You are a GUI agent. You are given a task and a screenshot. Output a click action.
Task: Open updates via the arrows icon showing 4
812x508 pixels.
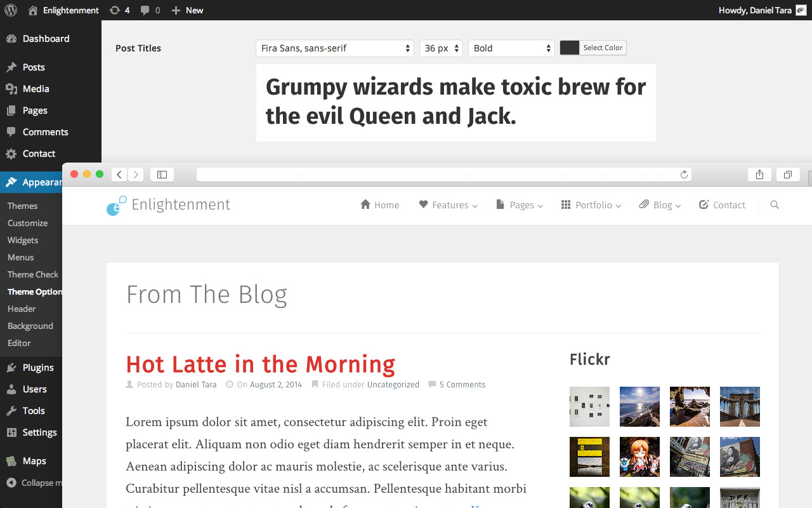click(115, 10)
